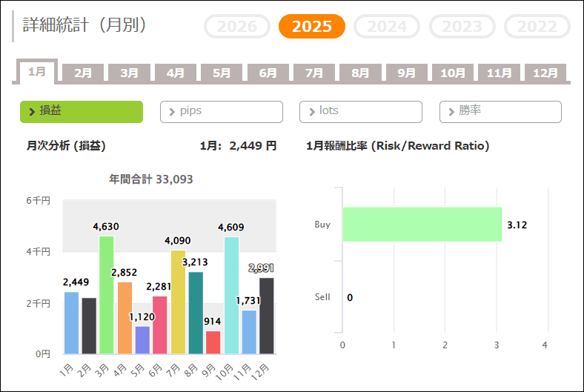Open the 2月 month tab

[83, 73]
